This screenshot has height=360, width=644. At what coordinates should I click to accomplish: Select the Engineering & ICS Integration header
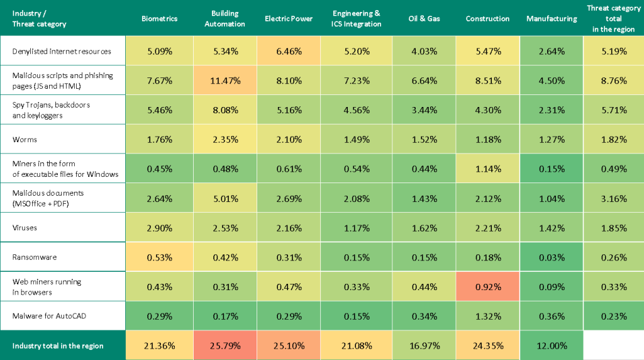(356, 19)
